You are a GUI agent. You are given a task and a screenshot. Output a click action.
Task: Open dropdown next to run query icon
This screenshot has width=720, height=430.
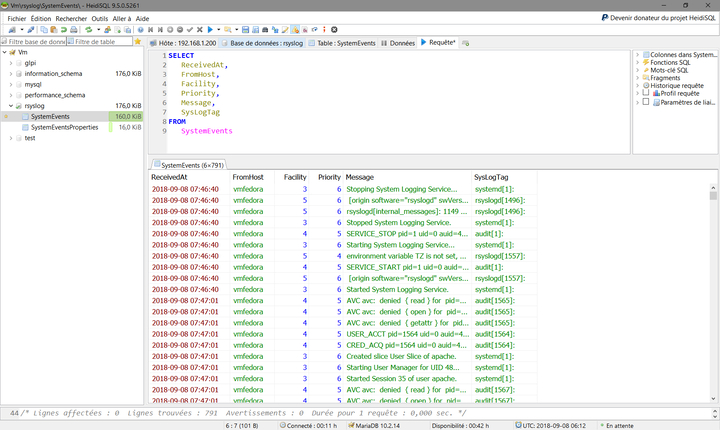pyautogui.click(x=219, y=29)
